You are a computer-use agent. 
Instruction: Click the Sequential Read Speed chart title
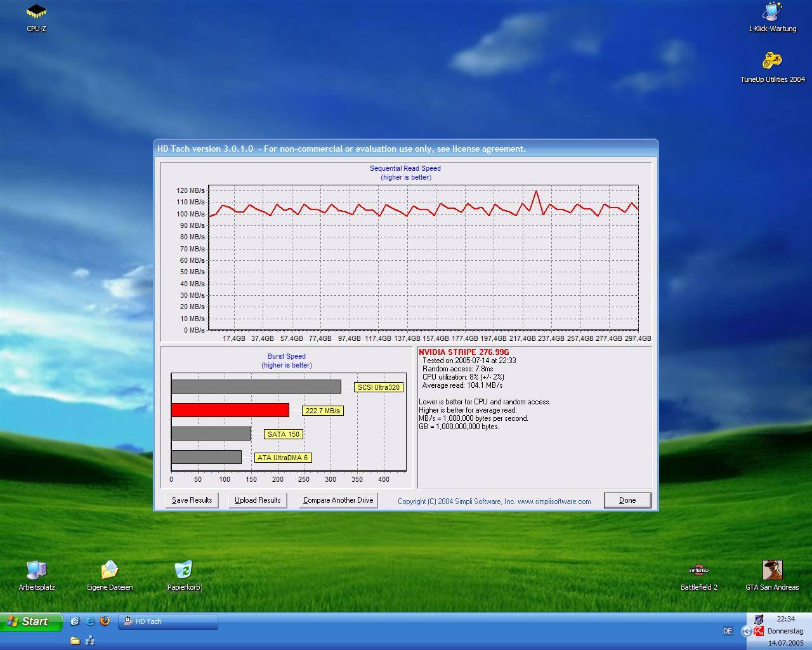[x=405, y=168]
